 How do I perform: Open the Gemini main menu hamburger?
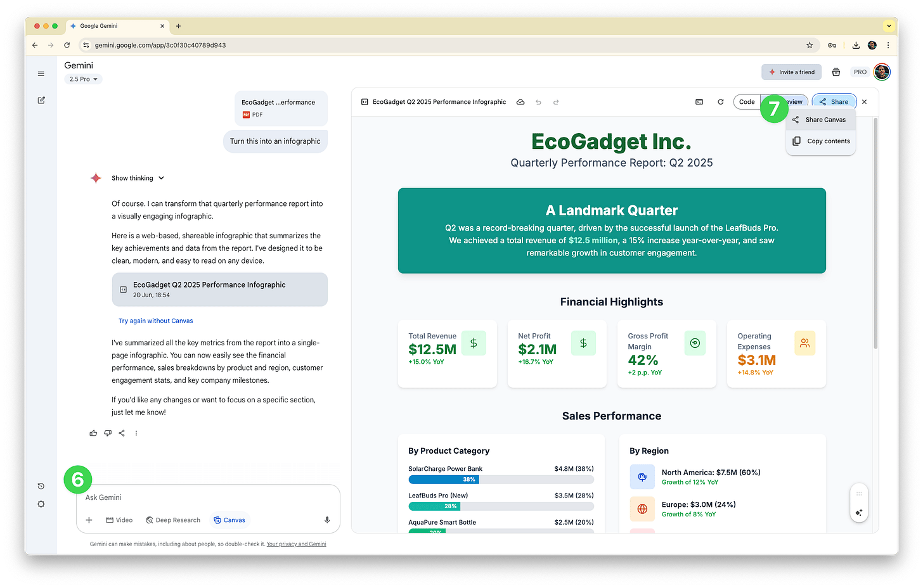(41, 74)
